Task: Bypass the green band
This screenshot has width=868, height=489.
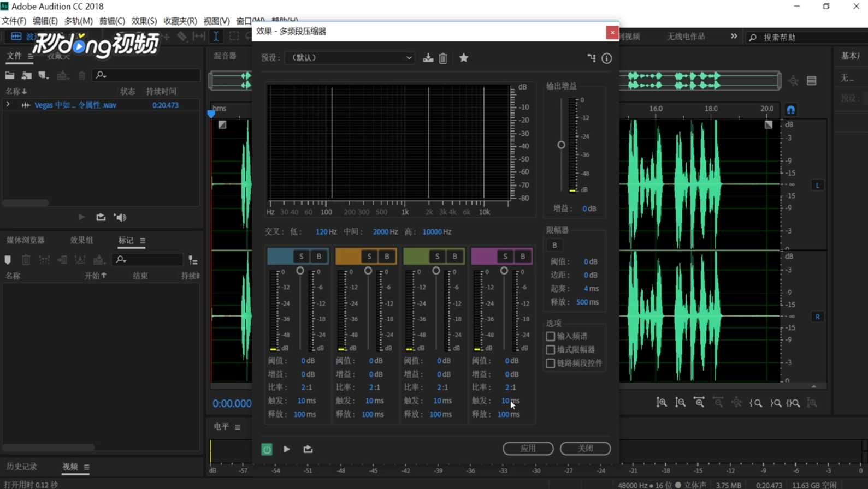Action: click(454, 256)
